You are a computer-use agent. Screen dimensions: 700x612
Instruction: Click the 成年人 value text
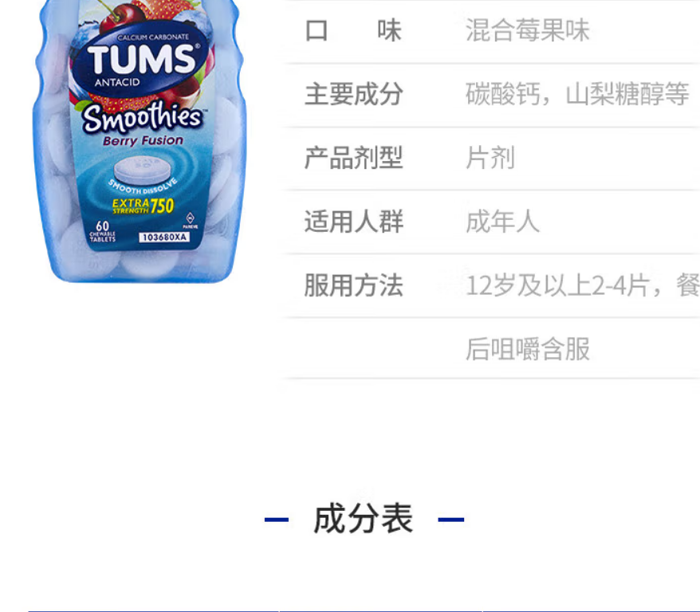click(x=503, y=222)
